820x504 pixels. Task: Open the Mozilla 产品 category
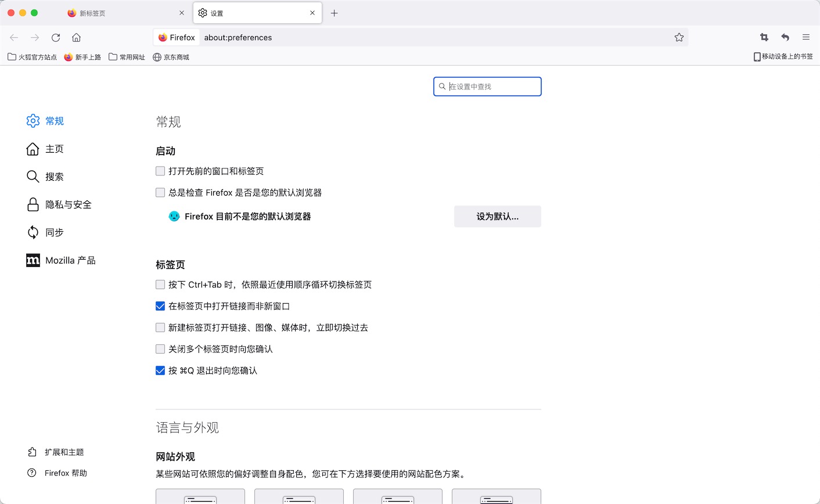(61, 260)
